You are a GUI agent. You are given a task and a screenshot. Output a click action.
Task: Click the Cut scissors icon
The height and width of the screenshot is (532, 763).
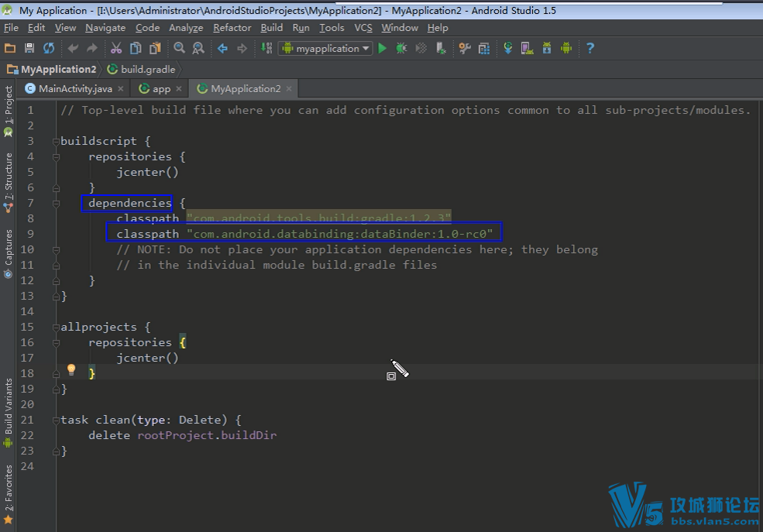[116, 48]
